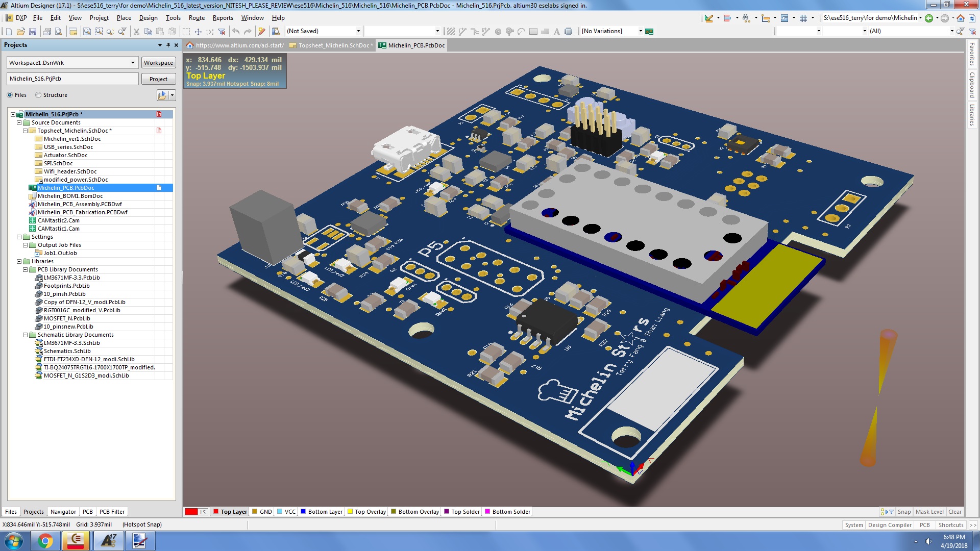Collapse the Schematic Library Documents folder

click(x=25, y=335)
